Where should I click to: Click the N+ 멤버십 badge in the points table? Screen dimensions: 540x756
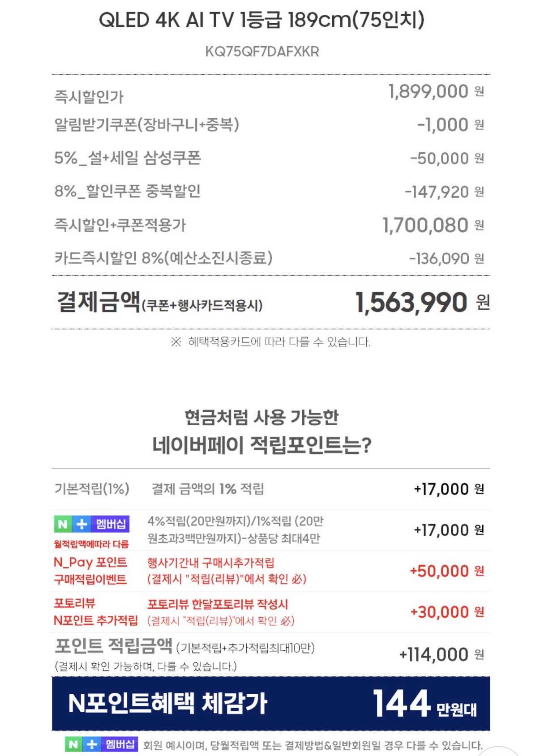(92, 524)
